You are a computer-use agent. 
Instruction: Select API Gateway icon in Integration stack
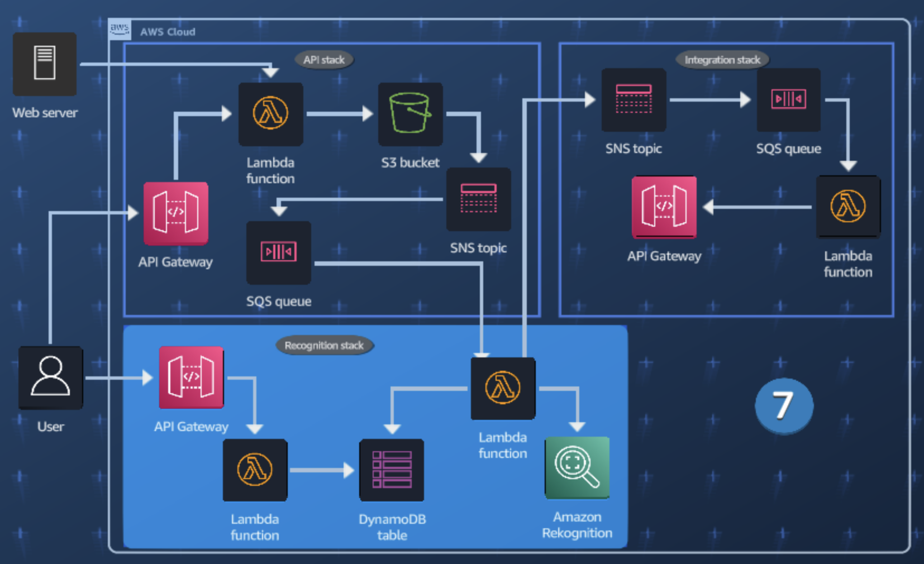(664, 207)
